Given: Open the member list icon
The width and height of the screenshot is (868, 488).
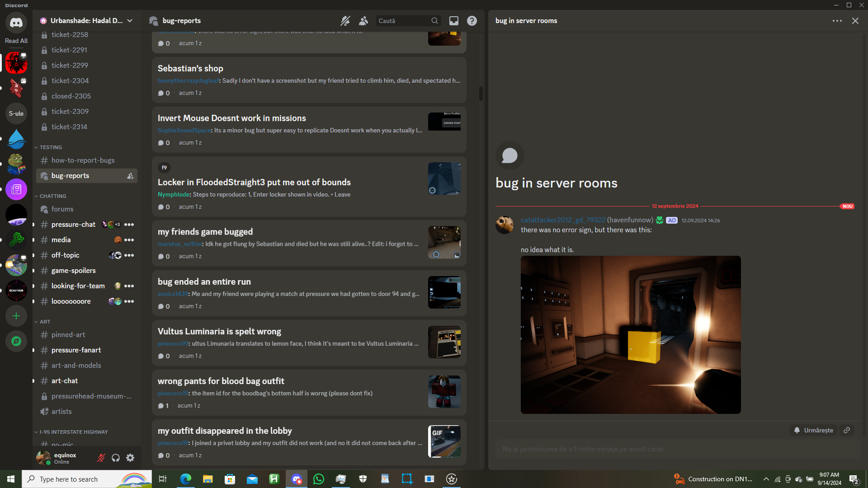Looking at the screenshot, I should tap(363, 21).
